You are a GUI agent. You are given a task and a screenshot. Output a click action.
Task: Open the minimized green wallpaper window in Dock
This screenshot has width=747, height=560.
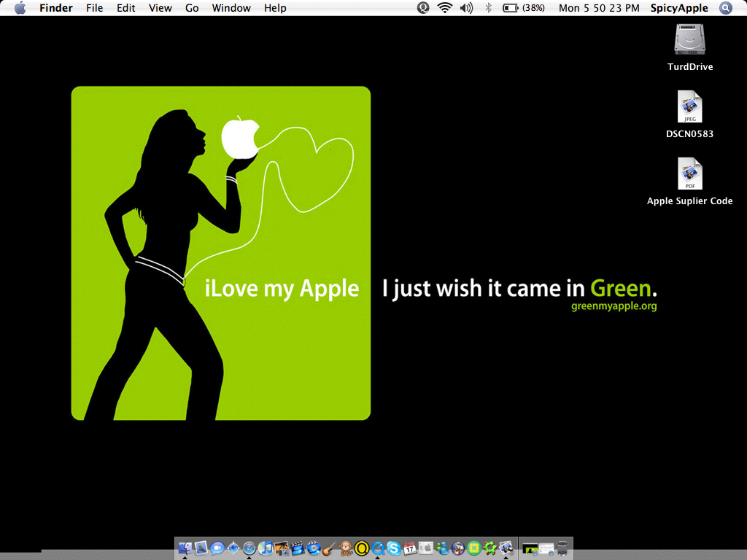coord(530,549)
